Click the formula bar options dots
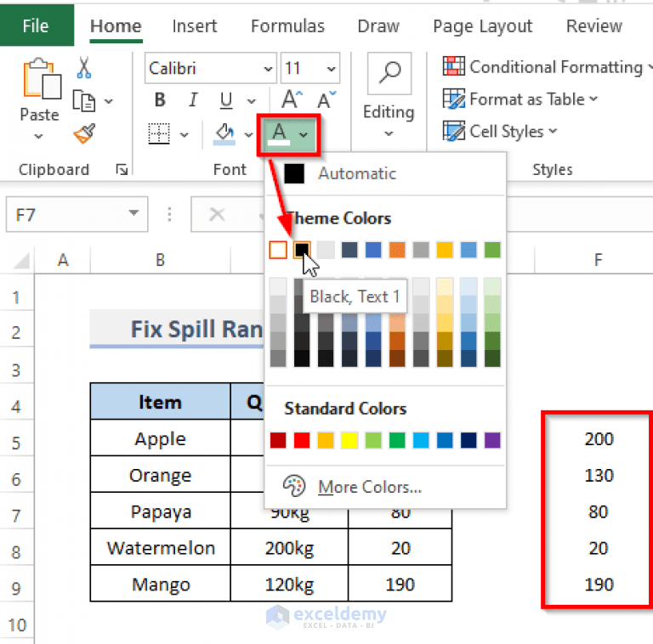The width and height of the screenshot is (653, 644). coord(169,215)
